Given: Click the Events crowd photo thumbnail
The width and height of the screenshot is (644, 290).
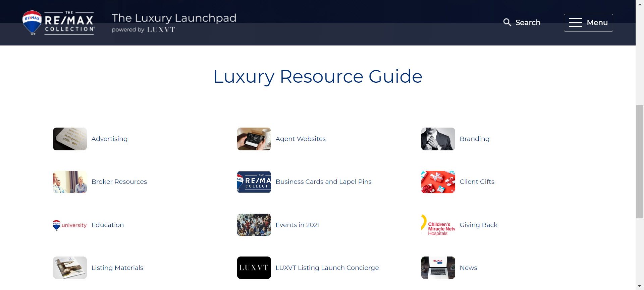Looking at the screenshot, I should pos(254,225).
